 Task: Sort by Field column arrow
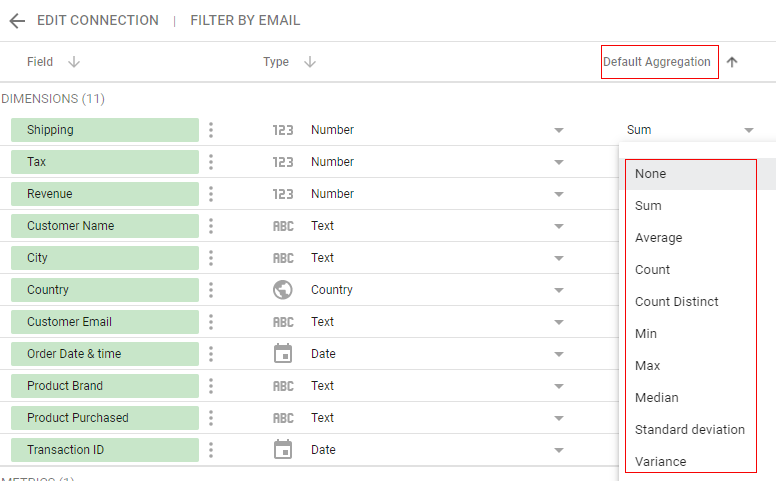coord(74,62)
